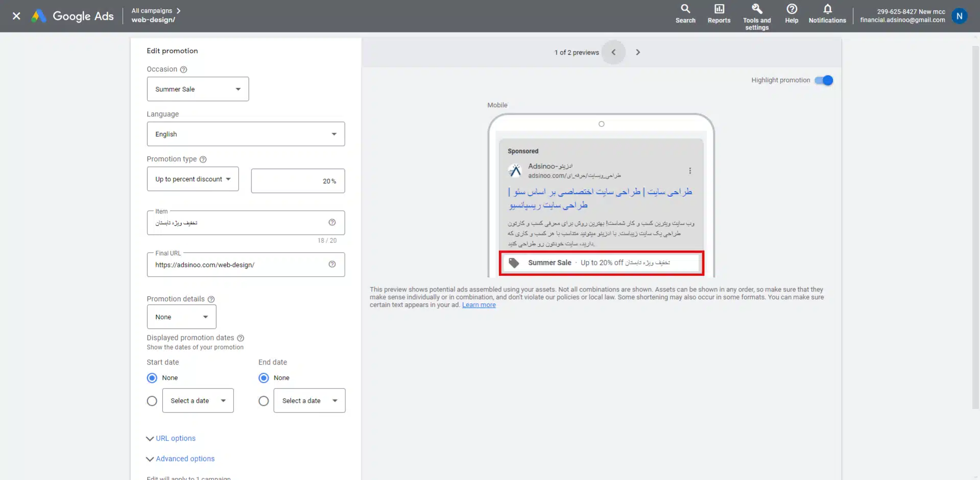Click help icon inside Item field
Screen dimensions: 980x480
tap(332, 222)
